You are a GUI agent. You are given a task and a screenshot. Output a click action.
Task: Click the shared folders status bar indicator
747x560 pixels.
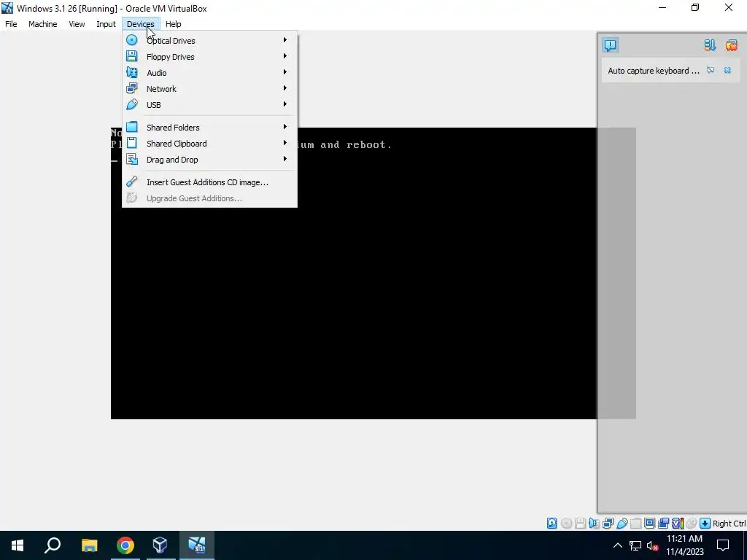[x=635, y=524]
